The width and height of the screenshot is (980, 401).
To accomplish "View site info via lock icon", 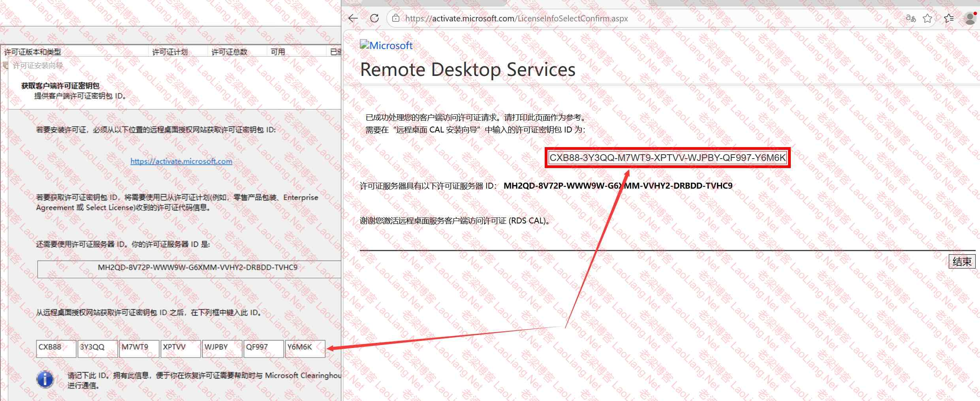I will pos(395,19).
